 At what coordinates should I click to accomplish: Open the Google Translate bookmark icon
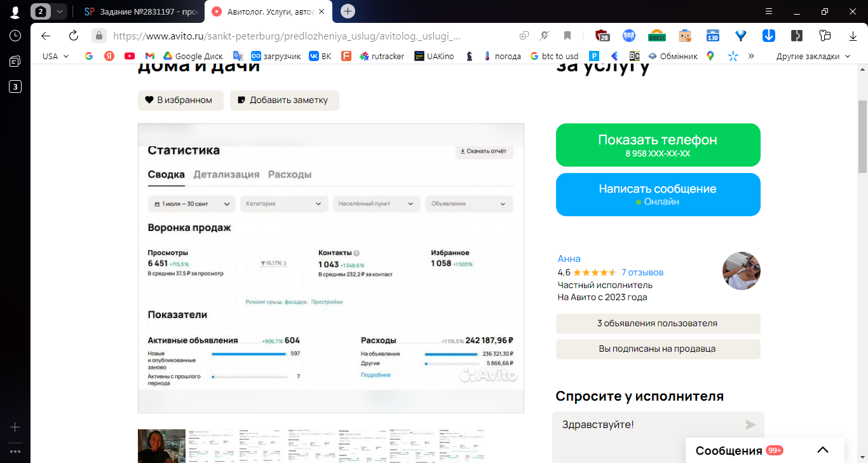[x=238, y=56]
